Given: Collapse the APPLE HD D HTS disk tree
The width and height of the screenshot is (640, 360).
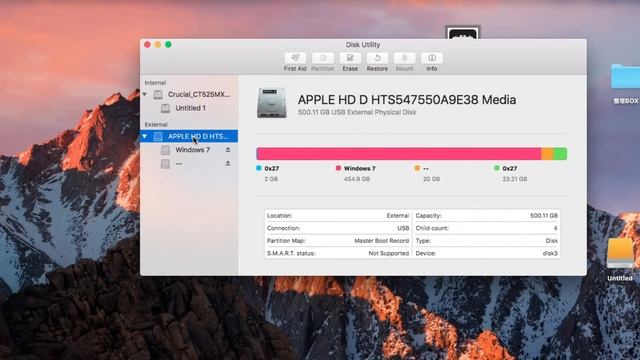Looking at the screenshot, I should (144, 136).
